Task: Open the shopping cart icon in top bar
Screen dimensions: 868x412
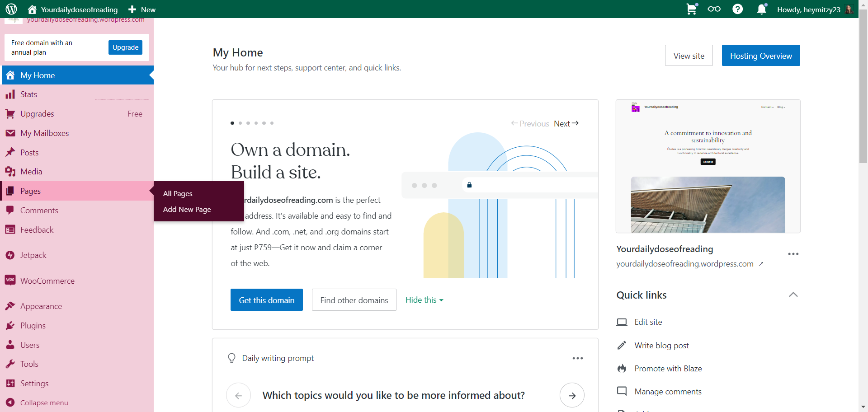Action: 692,9
